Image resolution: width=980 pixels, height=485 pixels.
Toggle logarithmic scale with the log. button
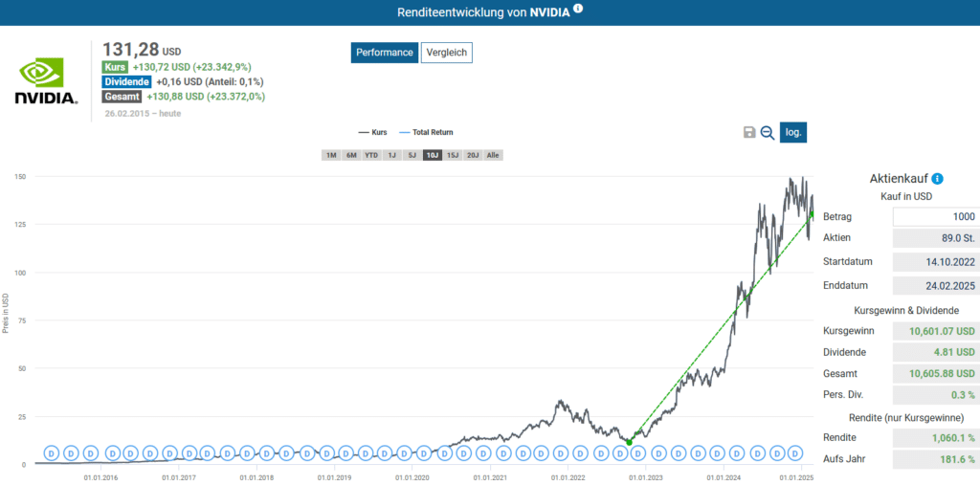coord(793,133)
